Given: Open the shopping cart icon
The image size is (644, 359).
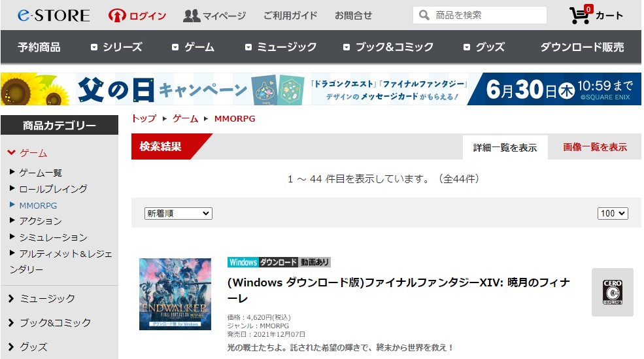Looking at the screenshot, I should (581, 15).
